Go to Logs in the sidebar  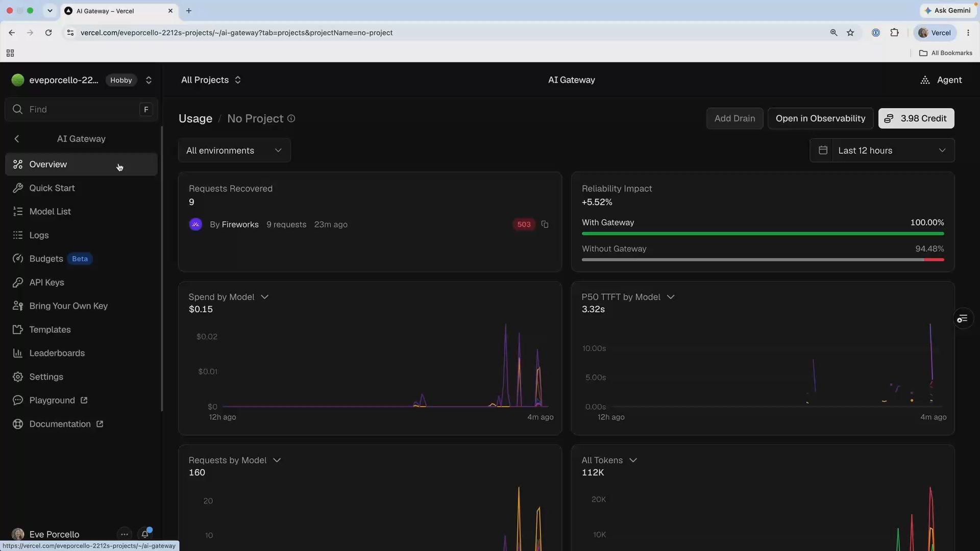click(x=81, y=235)
